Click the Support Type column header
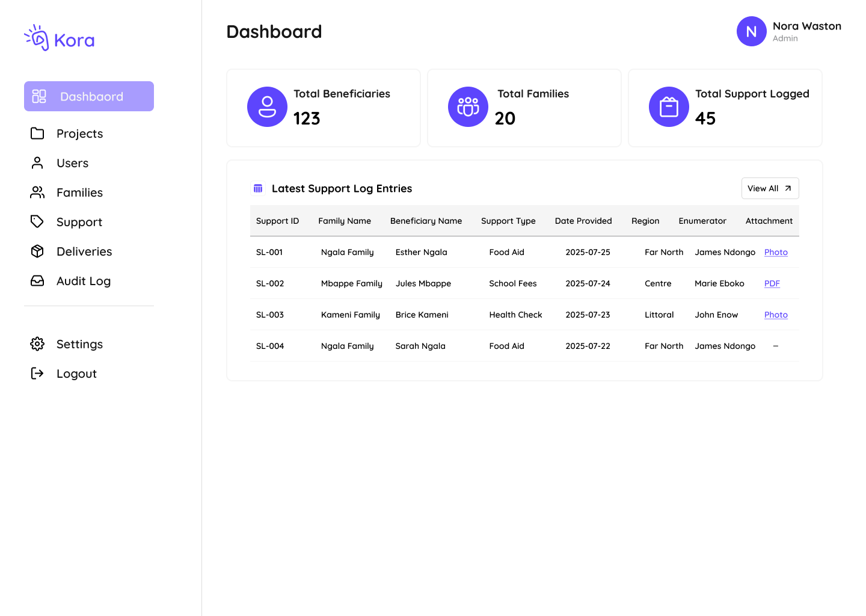Screen dimensions: 866x616 coord(508,221)
